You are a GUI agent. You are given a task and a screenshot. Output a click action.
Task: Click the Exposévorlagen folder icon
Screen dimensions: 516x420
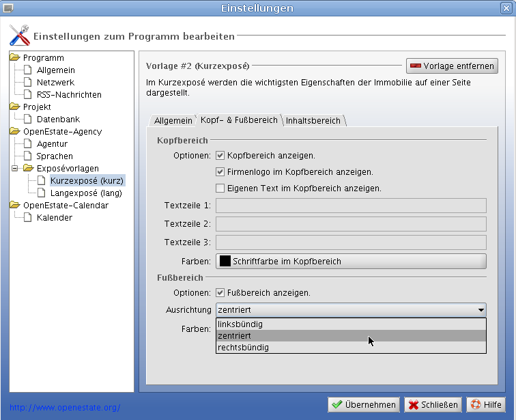(x=29, y=169)
